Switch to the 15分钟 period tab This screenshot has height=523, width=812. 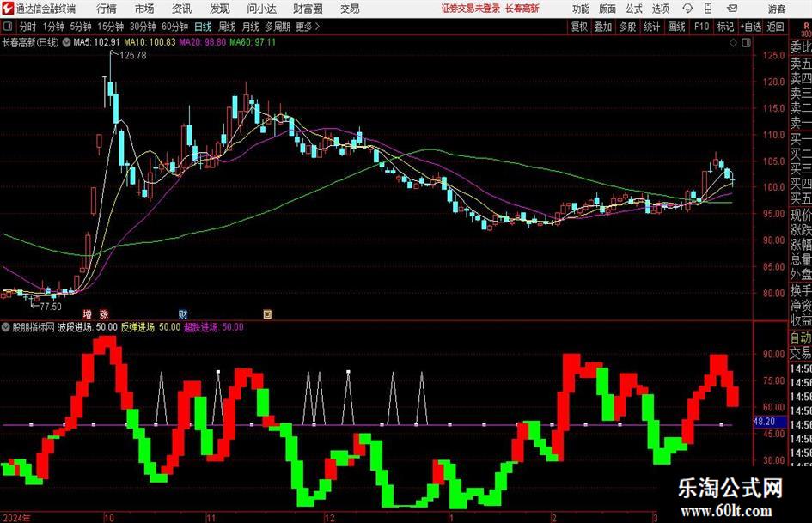pos(110,27)
